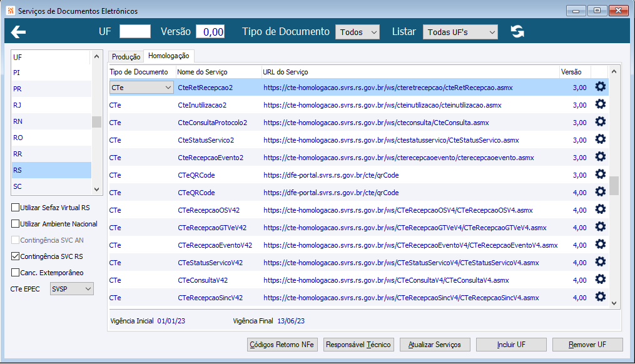
Task: Open Listar Todas UF's dropdown
Action: click(460, 32)
